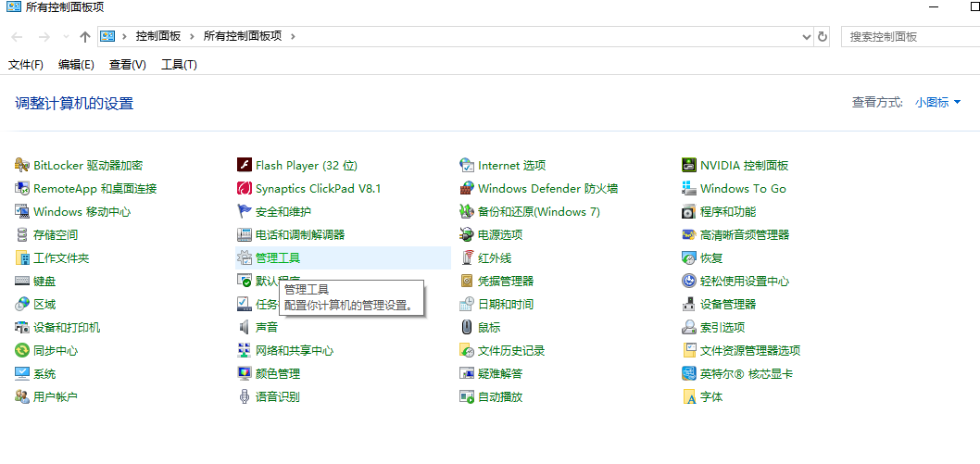The width and height of the screenshot is (980, 464).
Task: Open the 工具(T) menu
Action: tap(179, 65)
